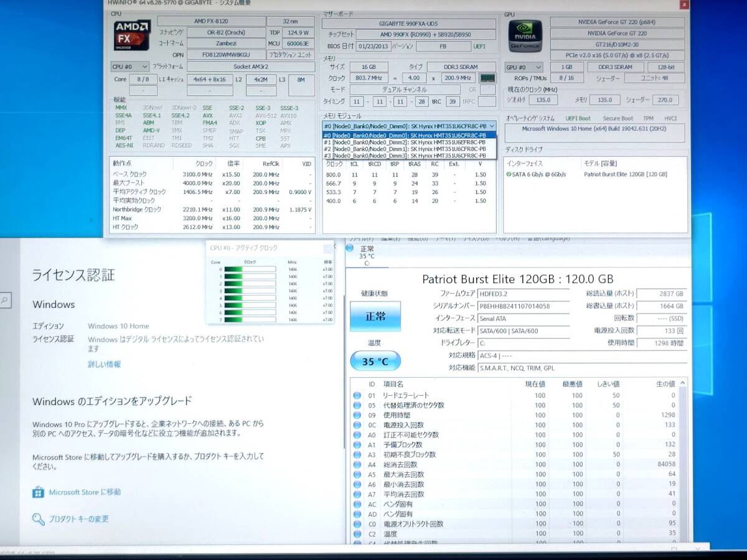Click the Core 7 clock usage bar
Viewport: 747px width, 560px height.
pos(250,319)
